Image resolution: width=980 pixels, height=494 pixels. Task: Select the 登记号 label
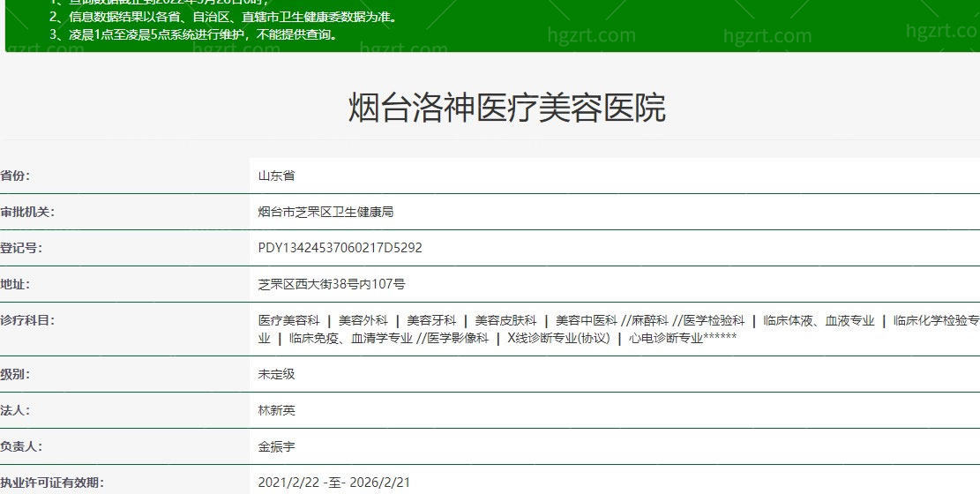click(21, 248)
